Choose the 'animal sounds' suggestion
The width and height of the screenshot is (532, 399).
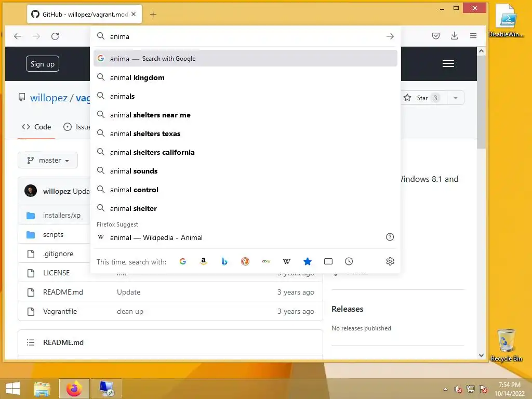(245, 170)
